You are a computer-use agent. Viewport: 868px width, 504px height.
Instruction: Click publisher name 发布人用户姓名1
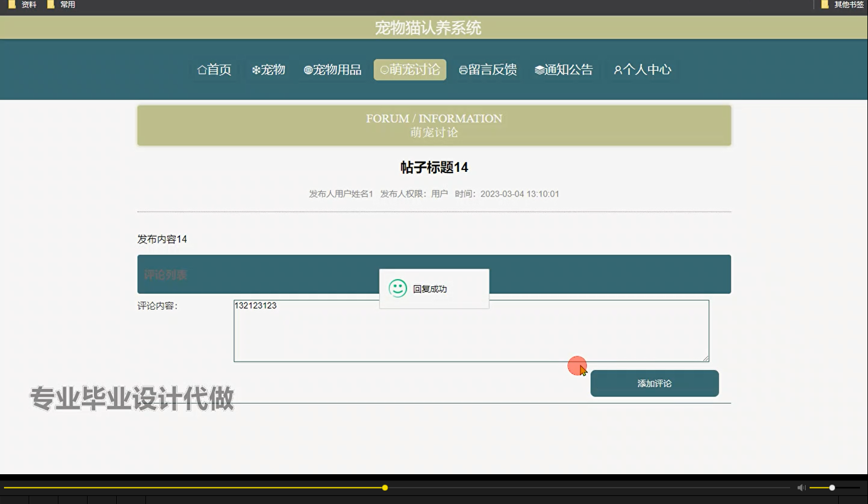pos(340,194)
